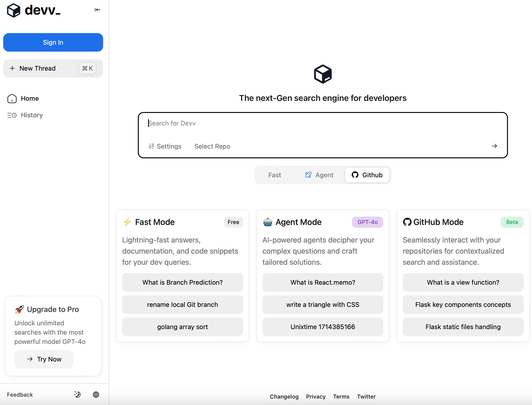The height and width of the screenshot is (405, 532).
Task: Click the Home icon in sidebar
Action: pos(12,98)
